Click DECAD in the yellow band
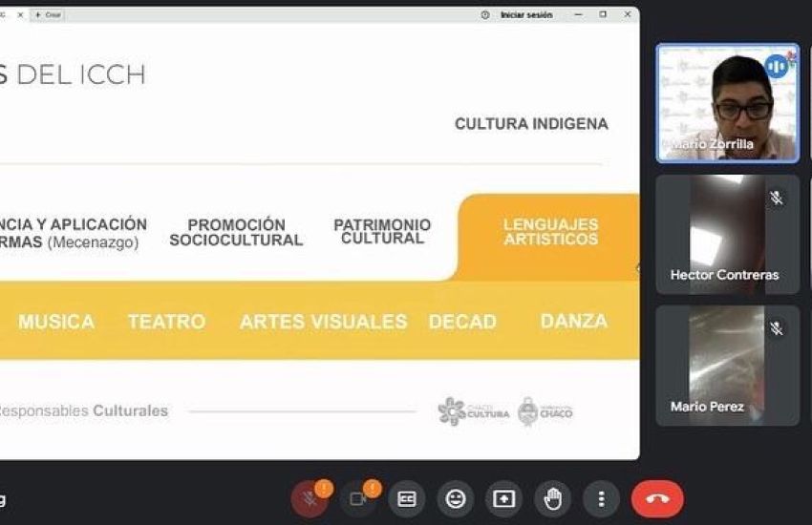This screenshot has width=812, height=525. (462, 322)
